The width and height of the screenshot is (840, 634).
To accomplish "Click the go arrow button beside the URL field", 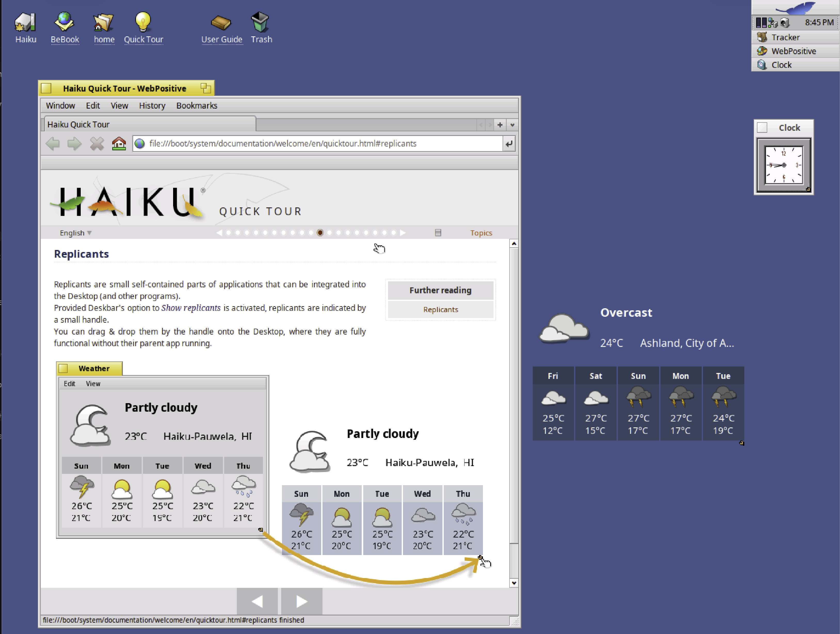I will tap(509, 143).
